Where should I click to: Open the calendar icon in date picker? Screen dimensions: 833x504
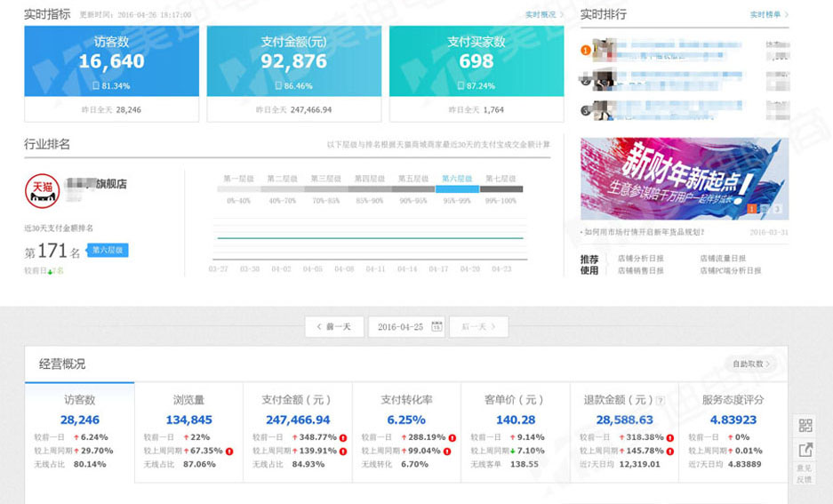point(437,327)
